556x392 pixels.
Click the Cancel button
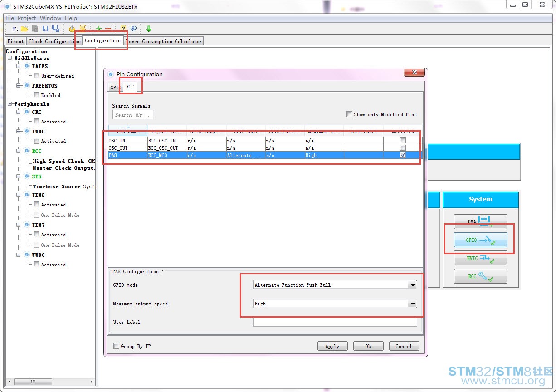point(404,346)
